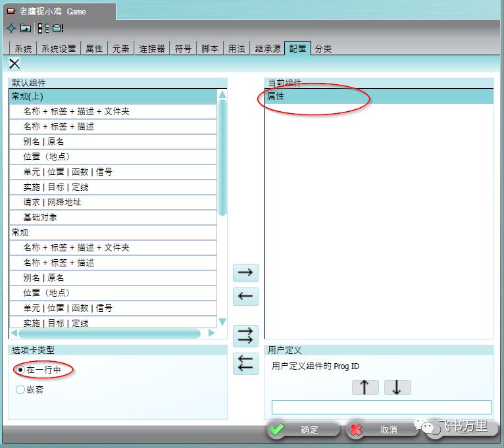Select 名称 + 标签 + 描述 + 文件夹 under 常规(上)
Viewport: 504px width, 448px height.
pyautogui.click(x=113, y=112)
